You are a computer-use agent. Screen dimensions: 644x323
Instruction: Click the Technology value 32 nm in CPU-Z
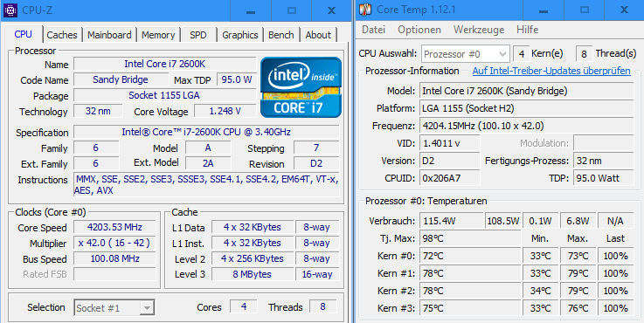coord(98,111)
